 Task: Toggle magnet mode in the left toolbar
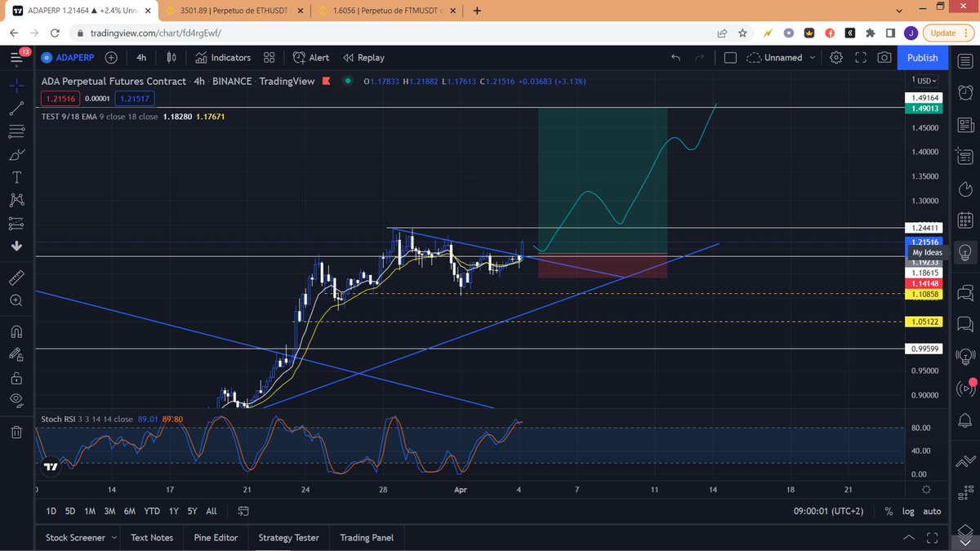pos(16,331)
